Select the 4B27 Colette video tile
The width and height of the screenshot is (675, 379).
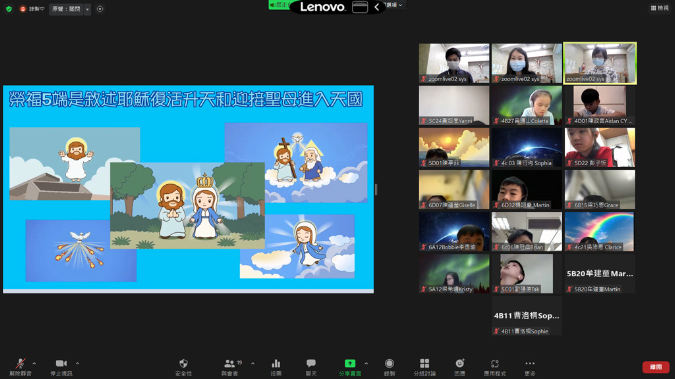pos(527,105)
